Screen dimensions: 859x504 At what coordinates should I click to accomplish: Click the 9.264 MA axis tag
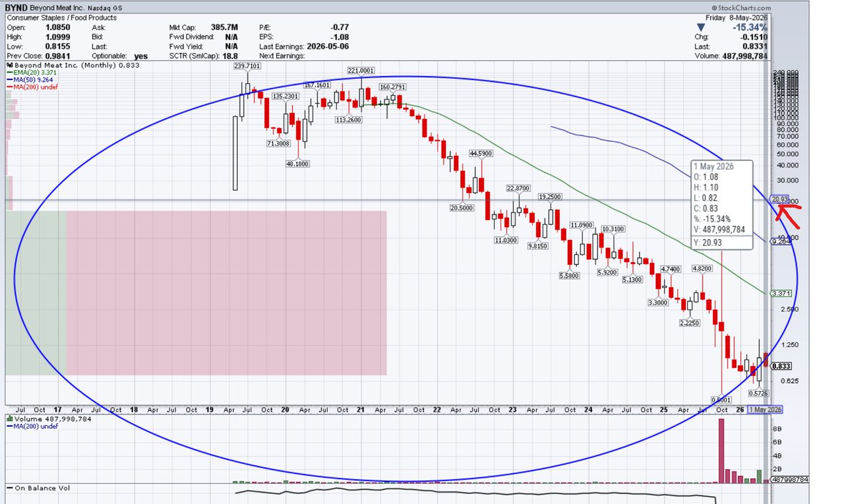click(x=780, y=242)
